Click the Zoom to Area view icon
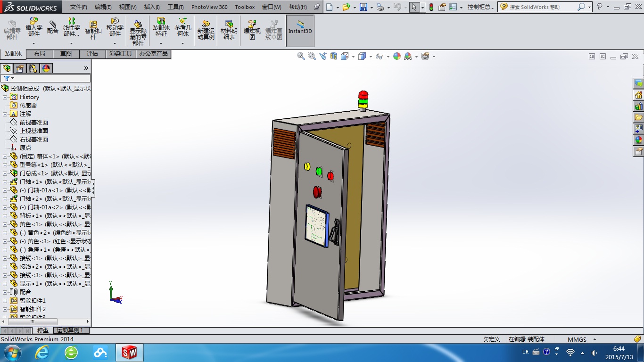Image resolution: width=644 pixels, height=362 pixels. click(312, 56)
